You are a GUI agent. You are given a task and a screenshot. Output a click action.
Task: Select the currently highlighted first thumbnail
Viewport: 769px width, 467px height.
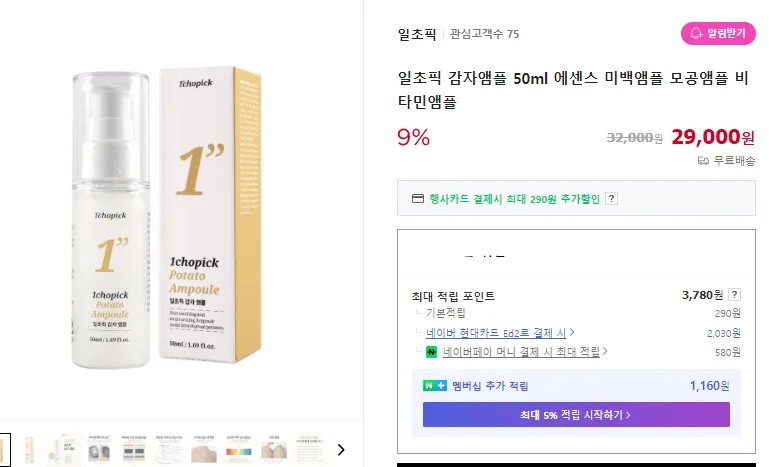click(4, 450)
